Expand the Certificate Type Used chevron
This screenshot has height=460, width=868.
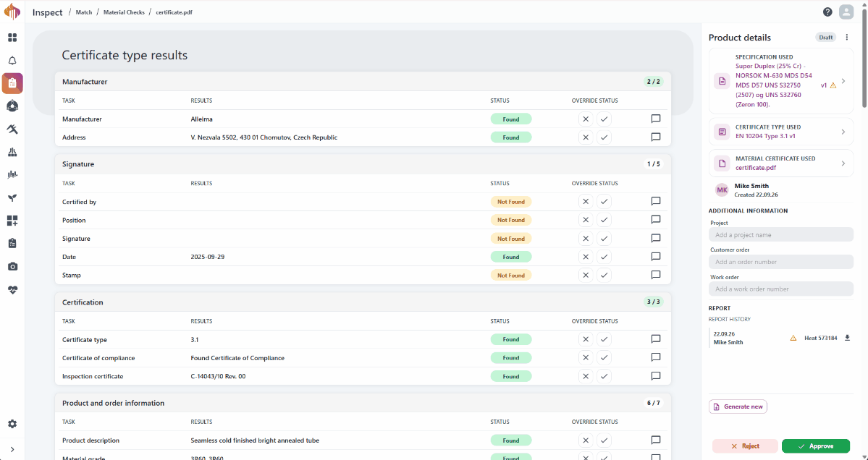[843, 132]
